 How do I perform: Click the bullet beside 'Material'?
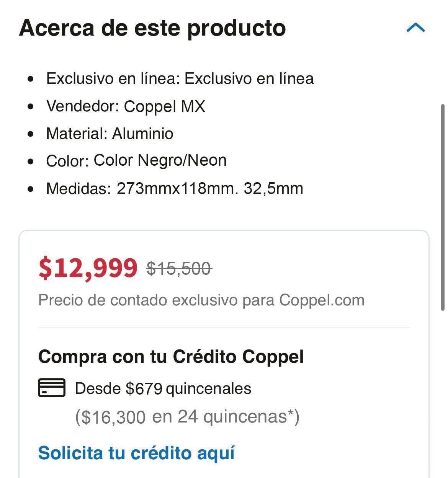tap(31, 134)
